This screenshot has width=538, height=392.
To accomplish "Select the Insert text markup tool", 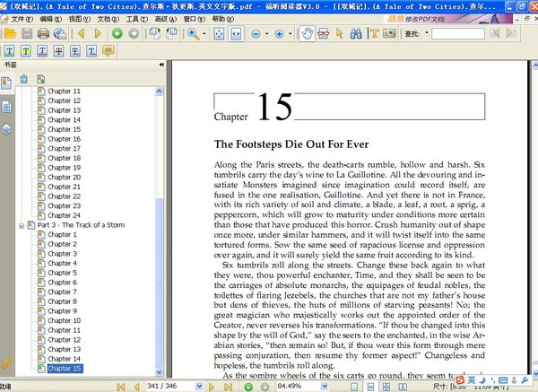I will point(91,51).
